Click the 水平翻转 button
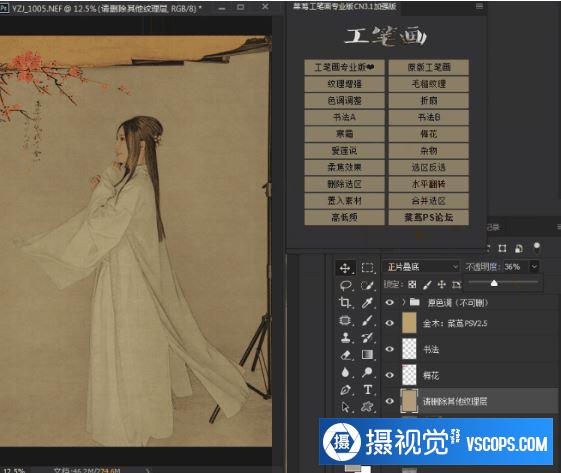Viewport: 561px width, 473px height. (429, 184)
